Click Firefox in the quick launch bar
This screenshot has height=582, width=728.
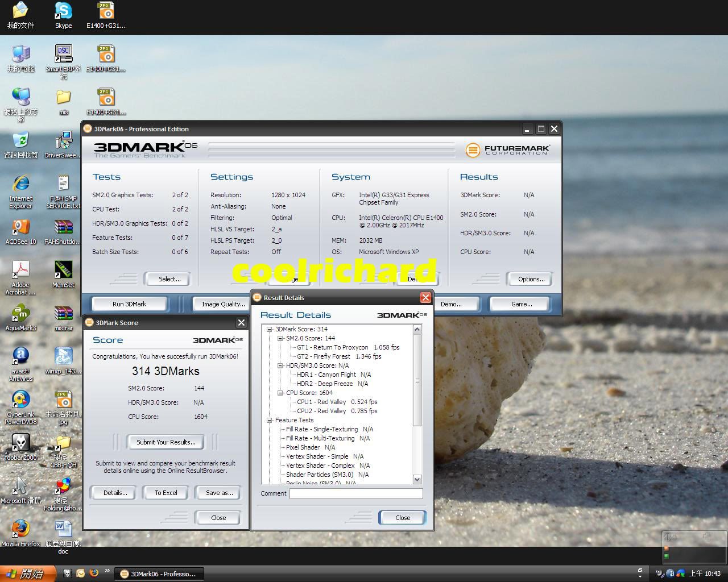pyautogui.click(x=94, y=573)
